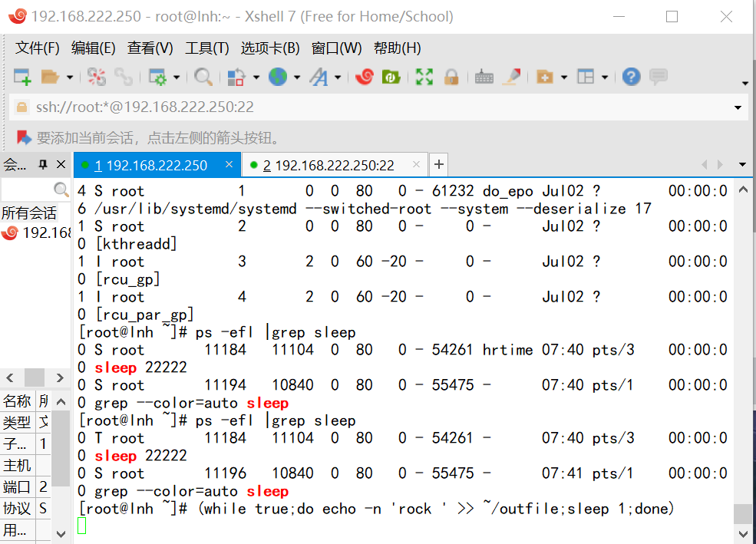Expand the layout dropdown arrow
The height and width of the screenshot is (544, 756).
[605, 77]
